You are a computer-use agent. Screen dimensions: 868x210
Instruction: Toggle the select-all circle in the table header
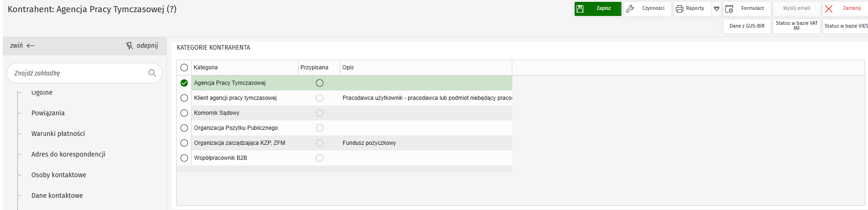point(184,67)
